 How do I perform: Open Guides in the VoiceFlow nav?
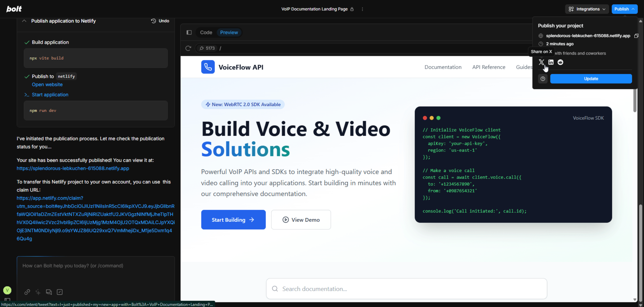[524, 67]
